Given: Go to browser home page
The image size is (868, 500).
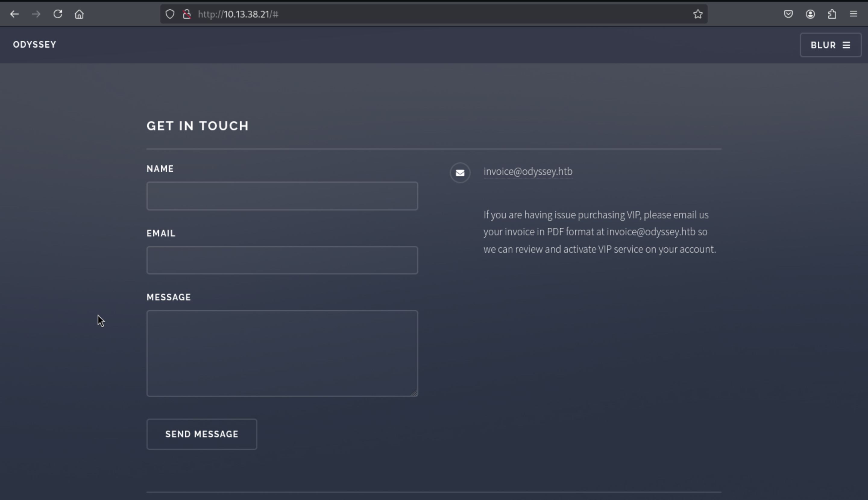Looking at the screenshot, I should coord(79,14).
